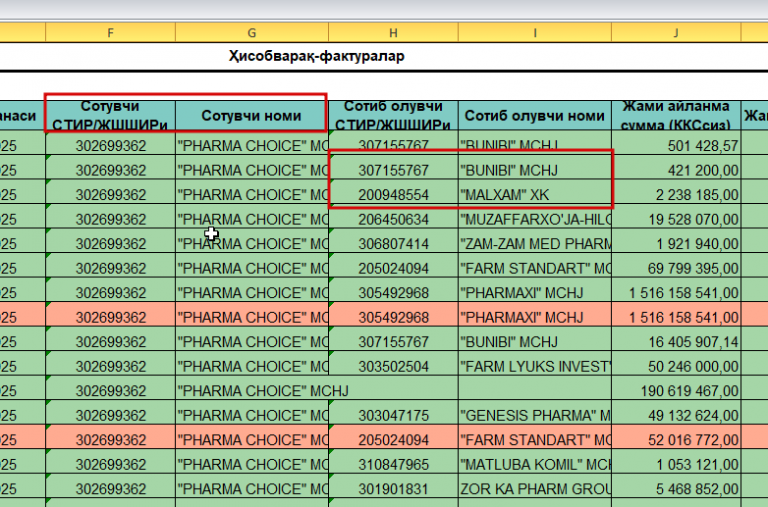
Task: Select column F header
Action: click(110, 33)
